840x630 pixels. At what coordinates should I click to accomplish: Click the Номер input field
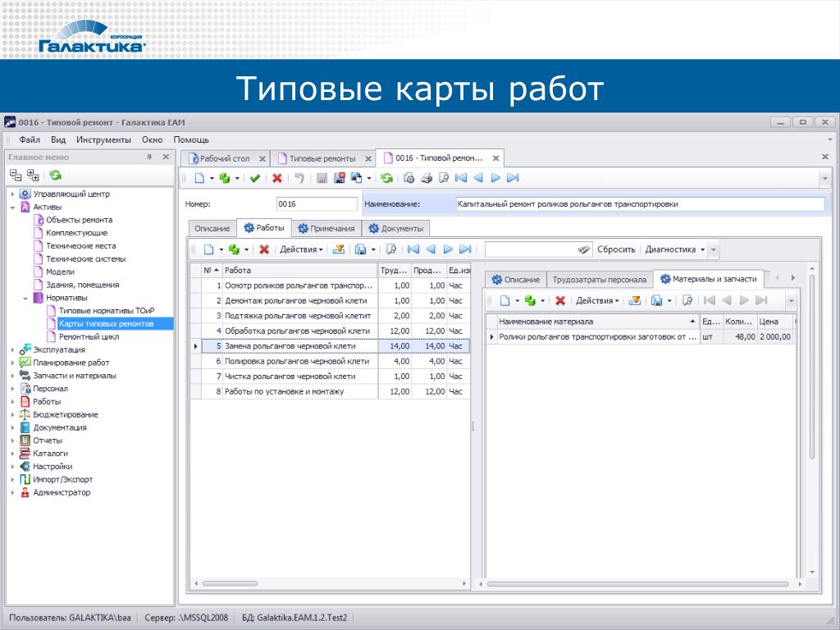pyautogui.click(x=317, y=204)
